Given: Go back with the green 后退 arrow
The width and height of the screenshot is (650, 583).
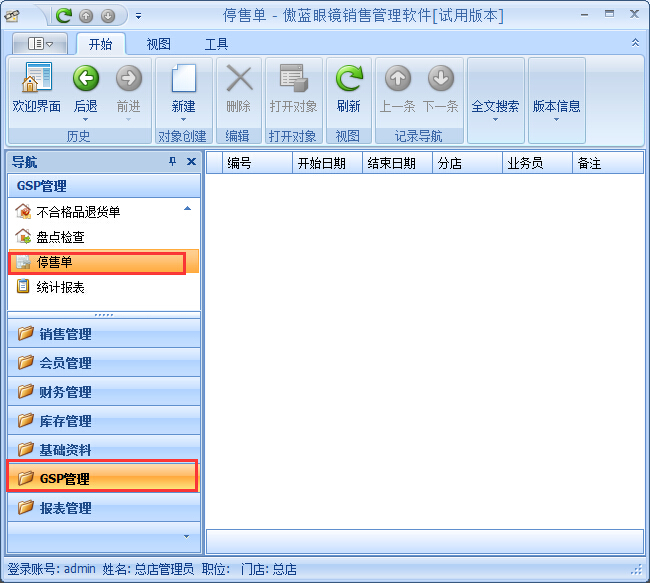Looking at the screenshot, I should [x=86, y=78].
